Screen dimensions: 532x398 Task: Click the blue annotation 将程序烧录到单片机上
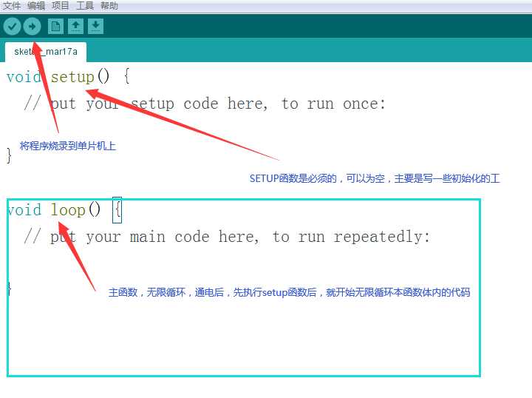click(67, 146)
